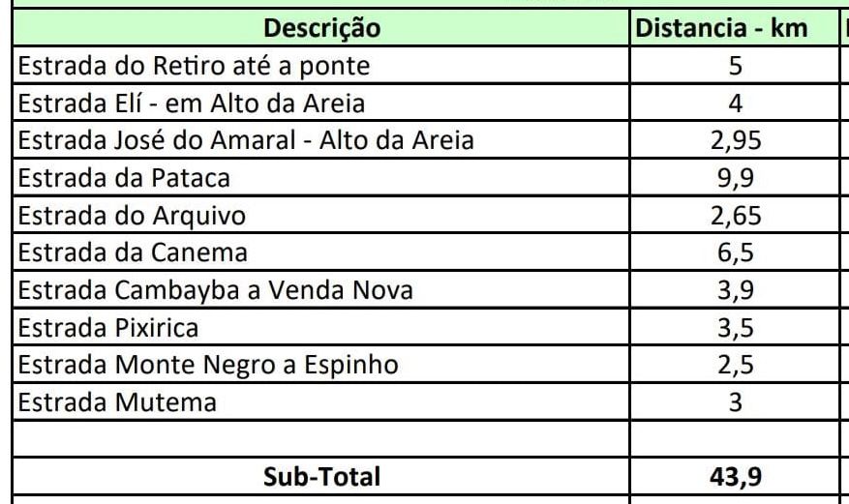849x504 pixels.
Task: Select the distance value 6,5 cell
Action: (x=735, y=252)
